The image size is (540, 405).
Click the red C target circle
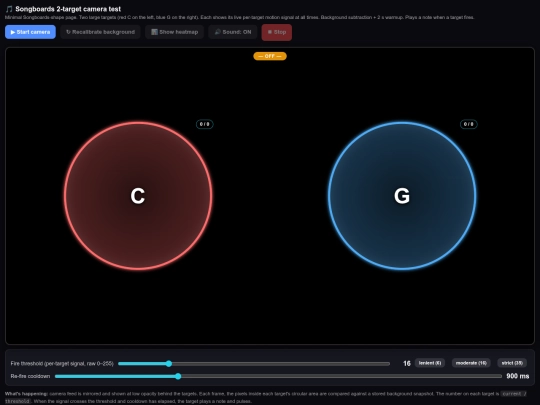(138, 196)
